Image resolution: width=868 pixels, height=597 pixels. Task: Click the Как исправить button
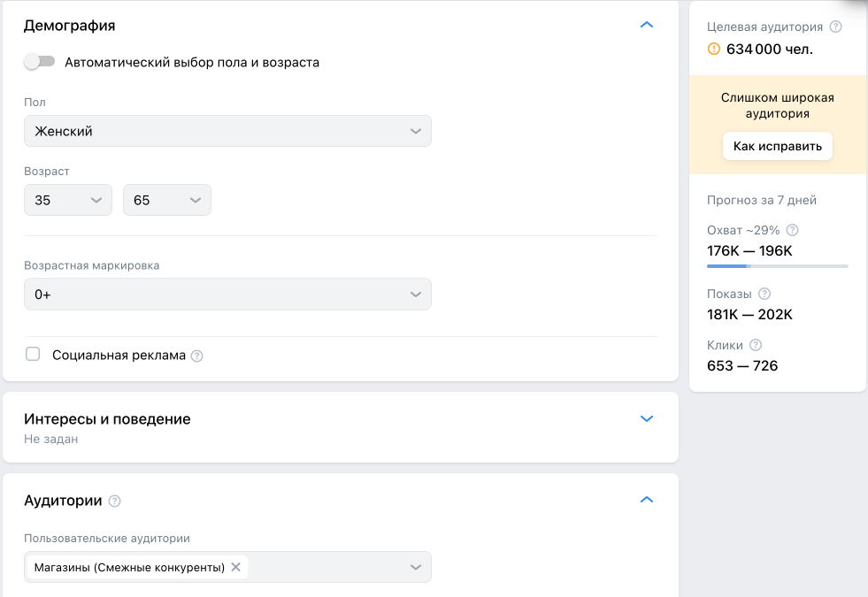tap(778, 146)
